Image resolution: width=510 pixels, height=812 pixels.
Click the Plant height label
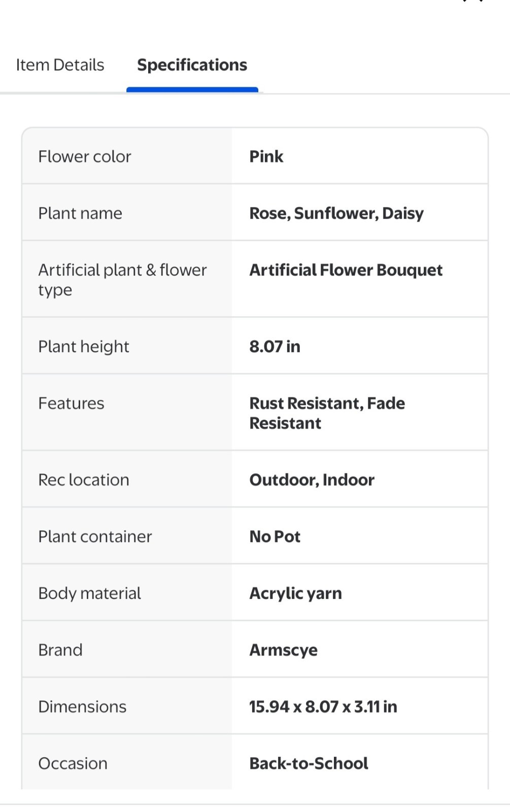pos(84,347)
